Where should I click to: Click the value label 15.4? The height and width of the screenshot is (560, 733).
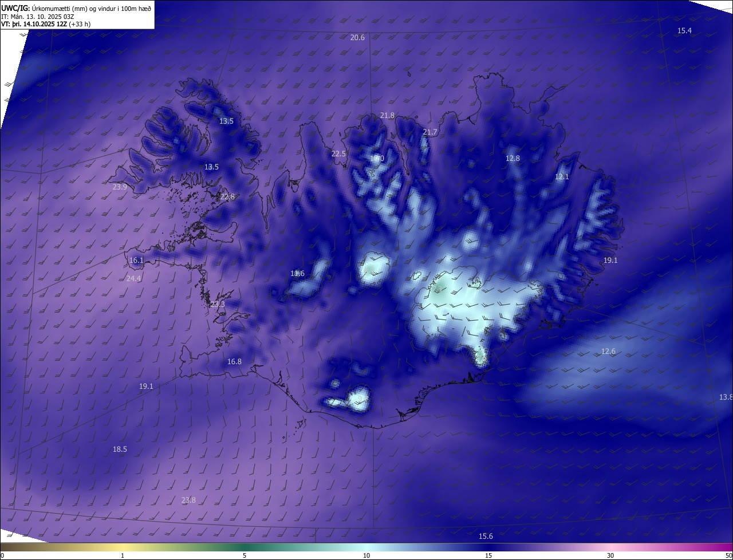click(x=684, y=30)
